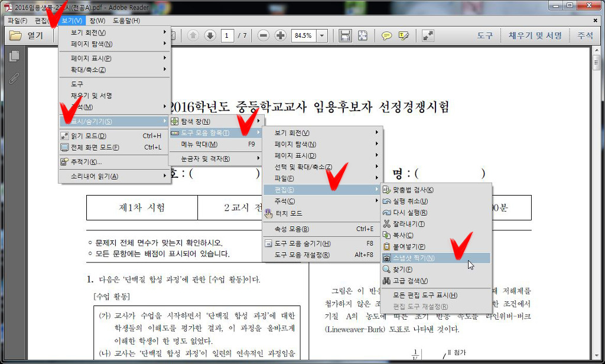Close the document with the menu bar X

click(x=596, y=21)
